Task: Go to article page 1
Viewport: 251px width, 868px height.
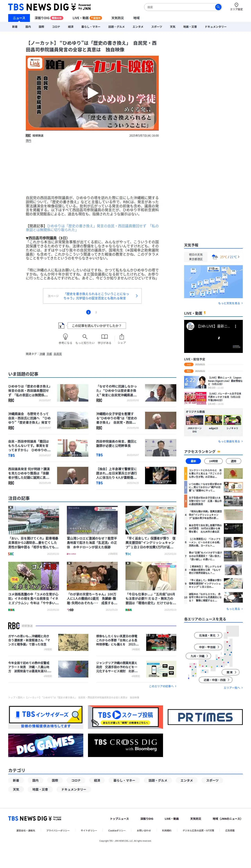Action: pyautogui.click(x=88, y=312)
